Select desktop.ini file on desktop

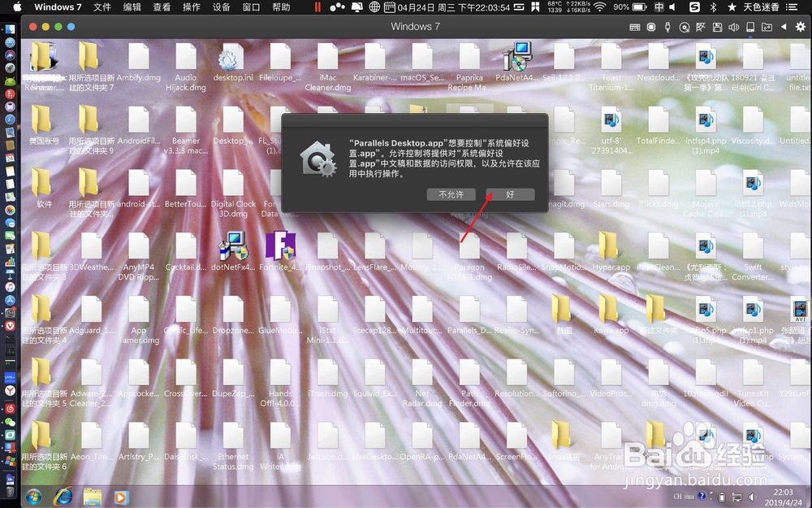click(232, 63)
